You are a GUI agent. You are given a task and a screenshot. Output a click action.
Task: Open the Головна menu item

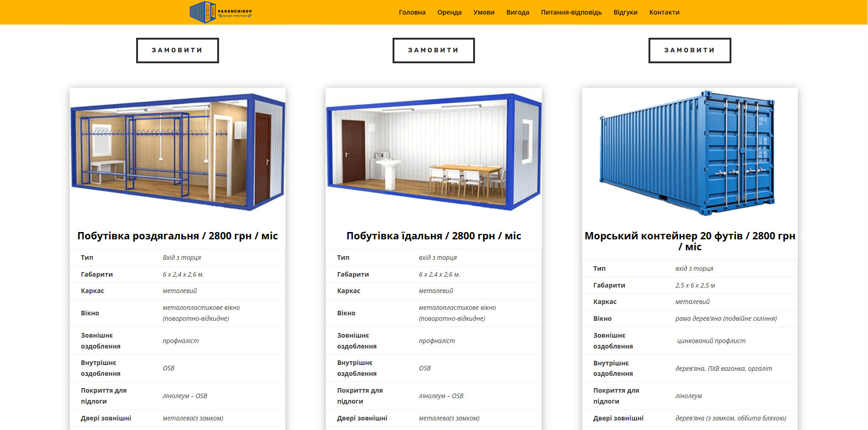(412, 12)
